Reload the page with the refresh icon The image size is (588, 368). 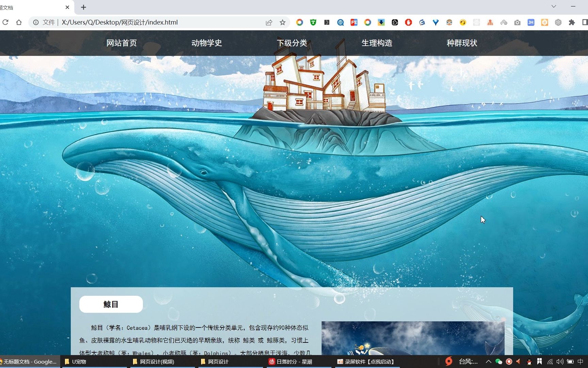point(5,22)
